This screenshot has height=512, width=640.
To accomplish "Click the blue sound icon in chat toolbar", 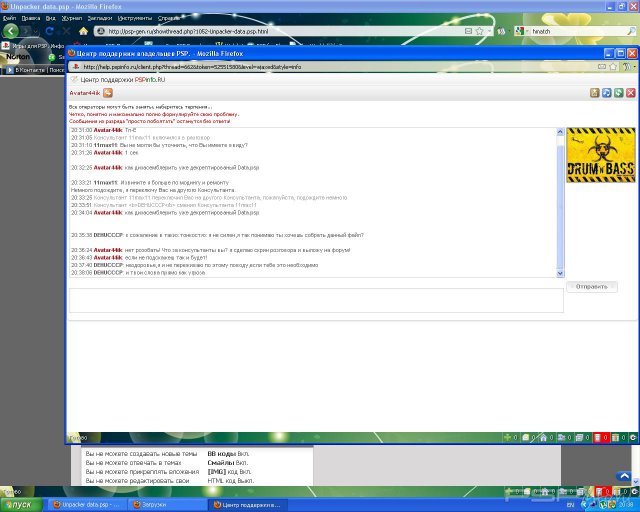I will tap(606, 93).
